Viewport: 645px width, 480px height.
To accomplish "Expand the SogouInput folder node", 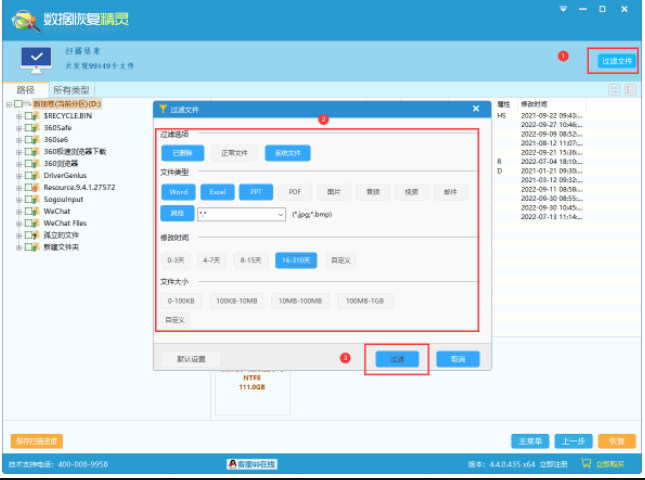I will coord(18,199).
